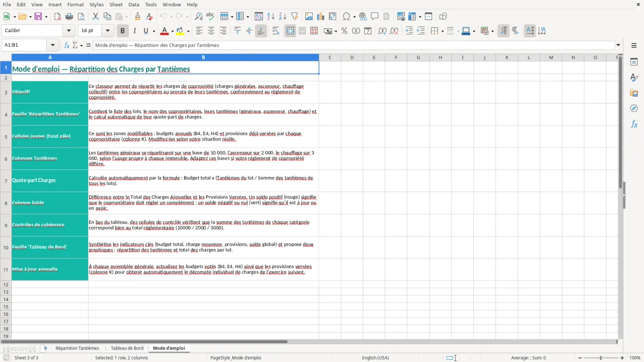644x362 pixels.
Task: Toggle Align Bottom button
Action: pos(261,31)
